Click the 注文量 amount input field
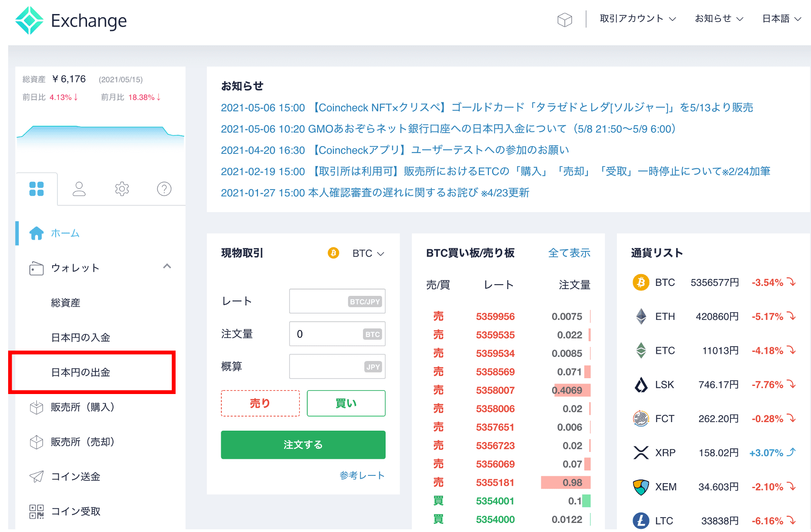Viewport: 811px width, 532px height. (337, 334)
